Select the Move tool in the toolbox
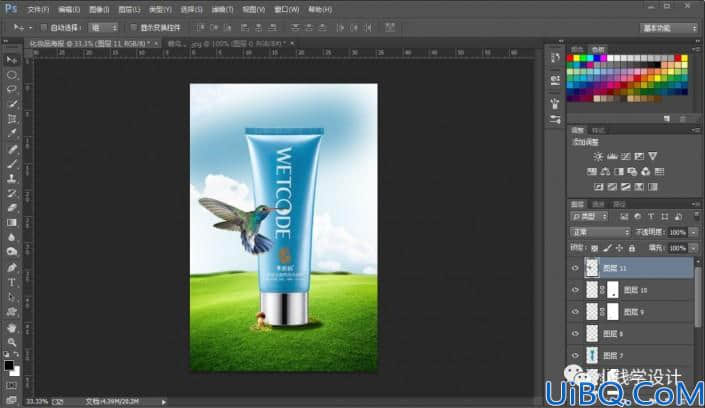 (x=12, y=60)
